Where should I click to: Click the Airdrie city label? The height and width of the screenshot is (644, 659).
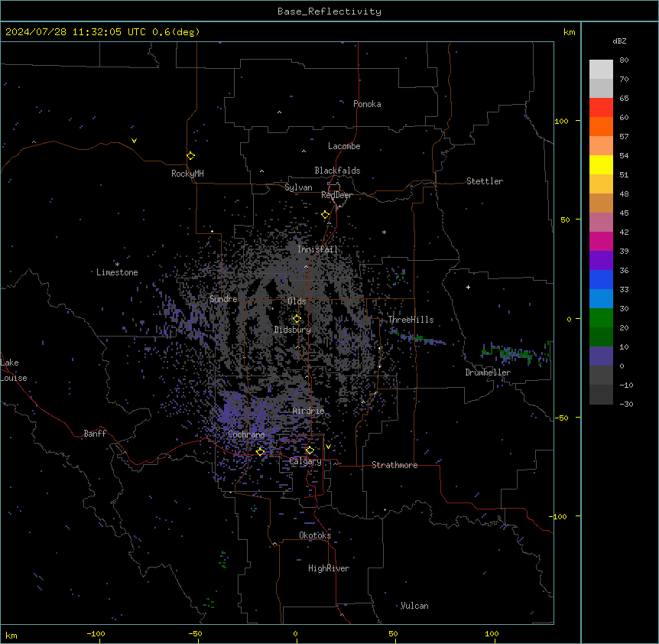click(309, 411)
